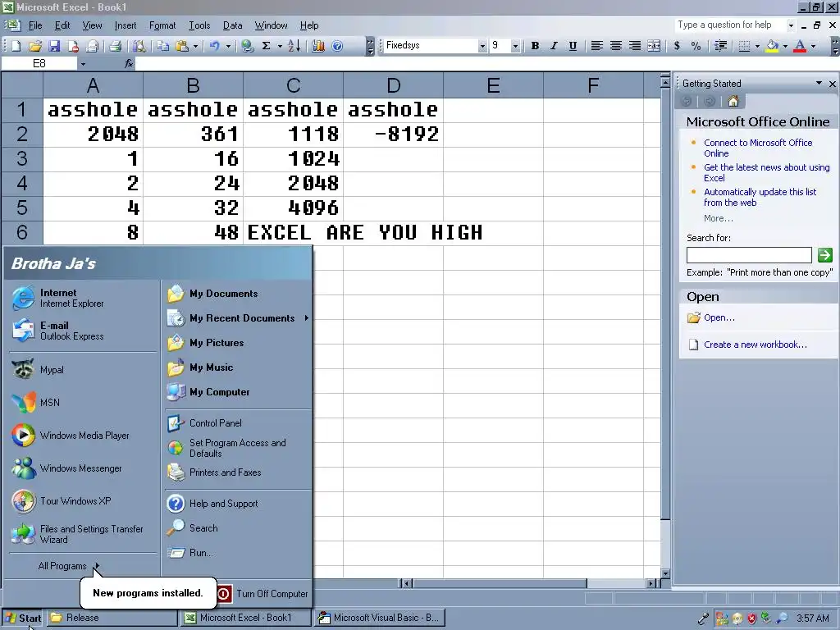Launch Windows Media Player from Start menu

coord(84,436)
